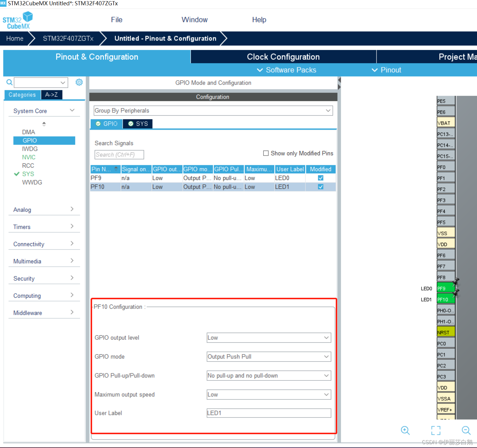Click the User Label column header
Viewport: 477px width, 448px height.
[x=290, y=169]
